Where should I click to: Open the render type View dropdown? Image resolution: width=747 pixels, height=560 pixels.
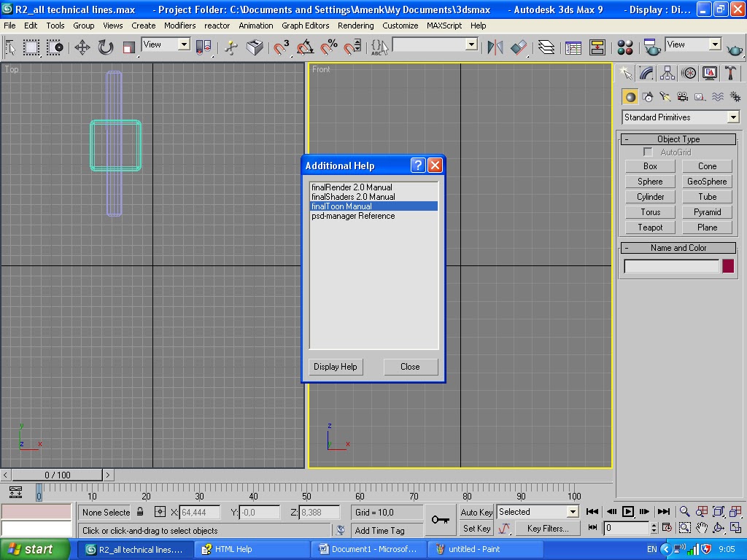[693, 44]
